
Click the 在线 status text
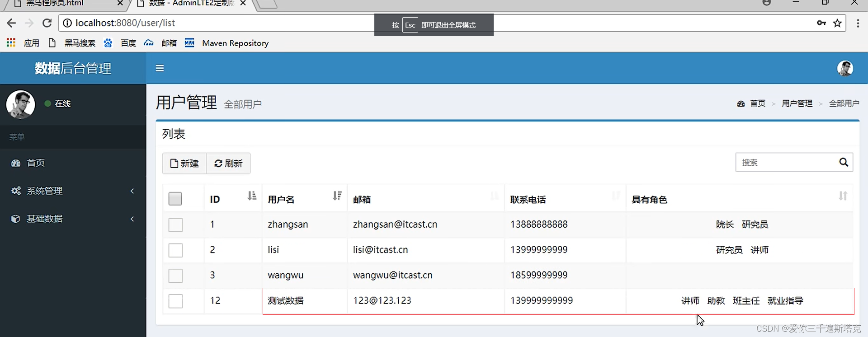63,103
